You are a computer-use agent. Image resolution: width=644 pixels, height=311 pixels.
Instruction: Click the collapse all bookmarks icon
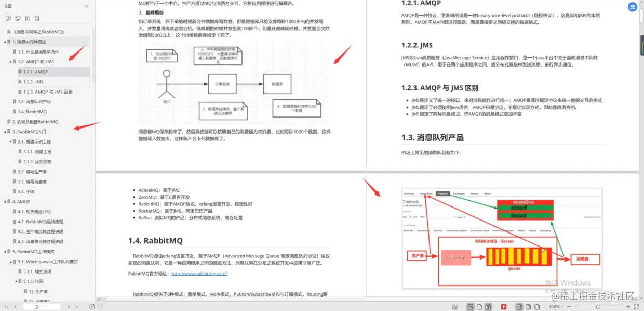(17, 18)
